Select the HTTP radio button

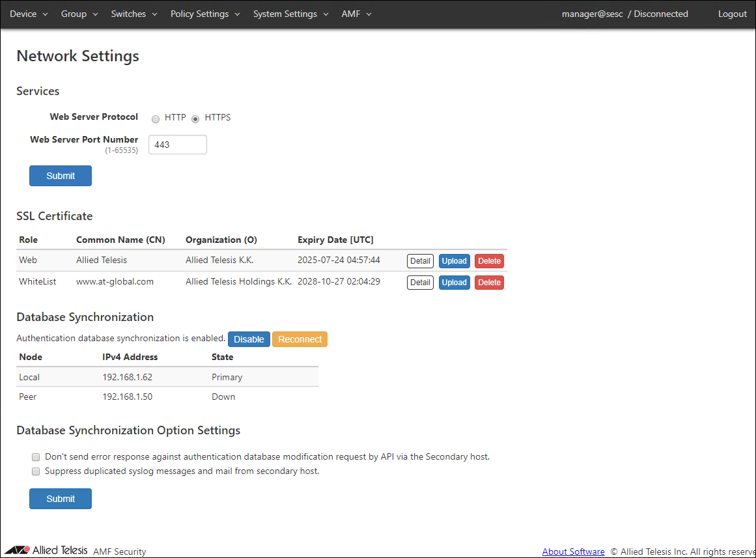pos(156,119)
